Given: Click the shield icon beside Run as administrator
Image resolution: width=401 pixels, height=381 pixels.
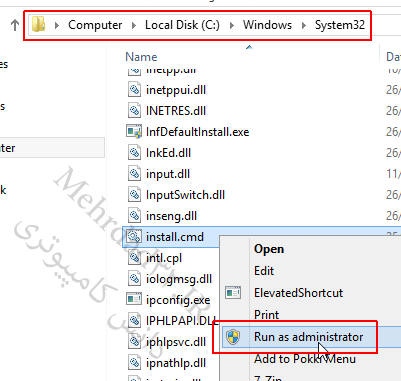Looking at the screenshot, I should [x=233, y=337].
